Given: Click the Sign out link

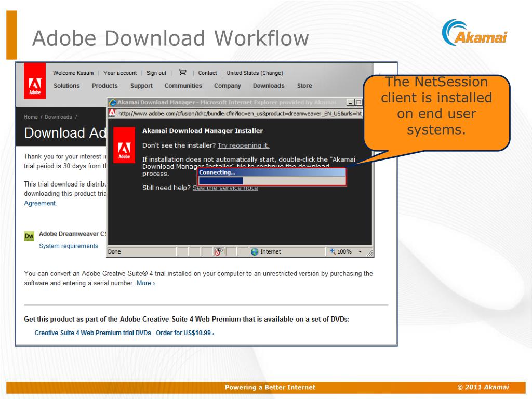Looking at the screenshot, I should (156, 73).
